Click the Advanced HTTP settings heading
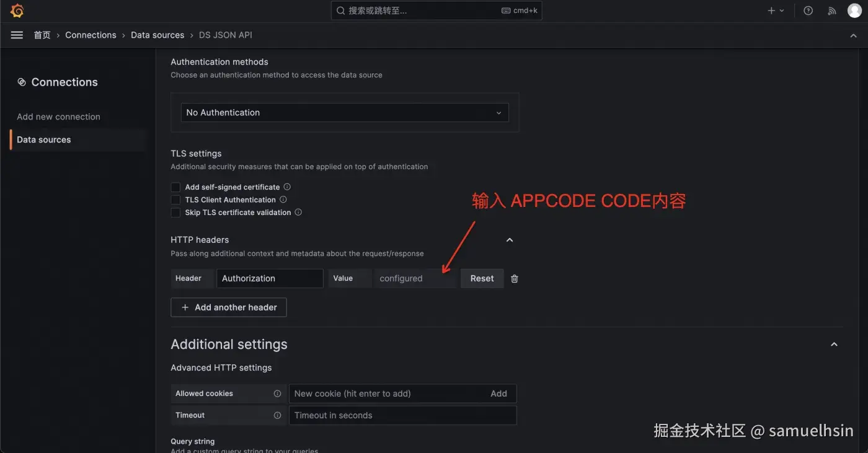Viewport: 868px width, 453px height. coord(221,367)
